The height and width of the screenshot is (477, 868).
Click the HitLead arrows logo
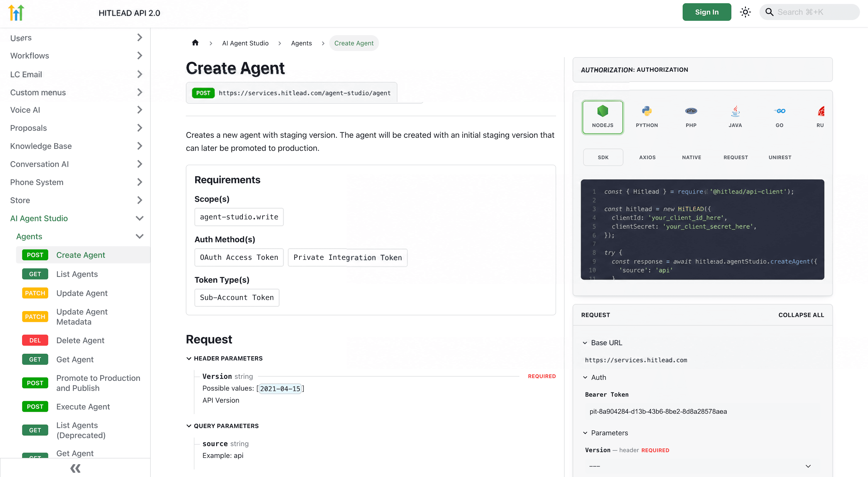tap(16, 13)
